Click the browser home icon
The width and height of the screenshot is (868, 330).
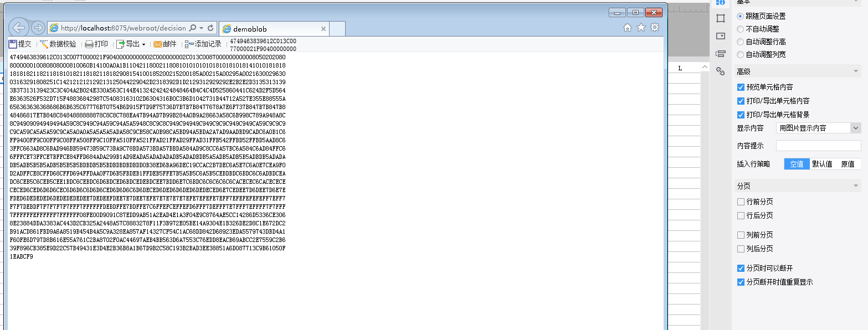(628, 27)
